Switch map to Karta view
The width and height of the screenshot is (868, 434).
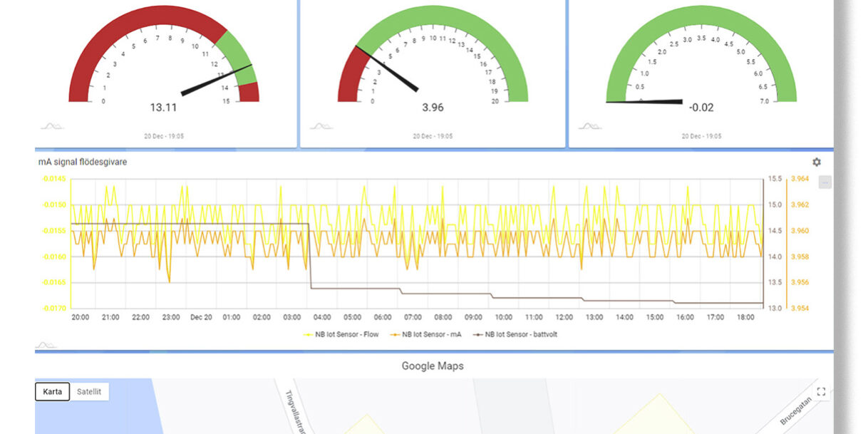point(52,391)
